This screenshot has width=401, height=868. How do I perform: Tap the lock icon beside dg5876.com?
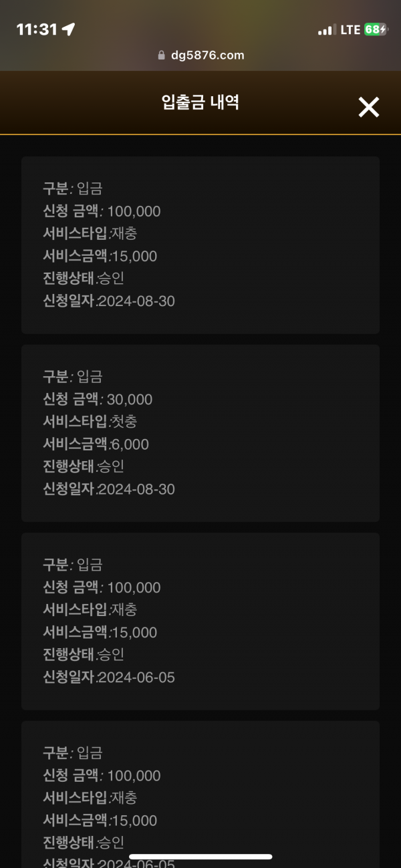point(161,55)
